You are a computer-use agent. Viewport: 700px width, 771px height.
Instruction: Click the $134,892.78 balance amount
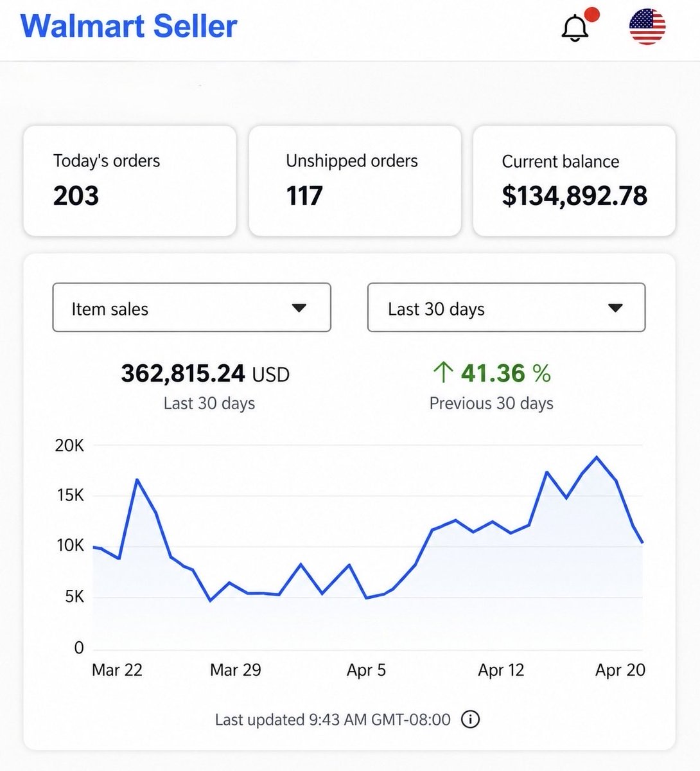574,196
